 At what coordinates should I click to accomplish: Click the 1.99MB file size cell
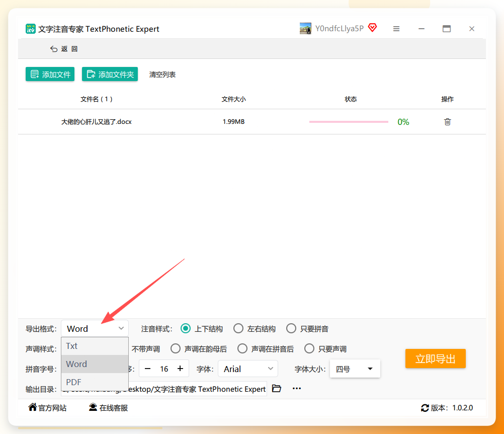[x=234, y=122]
